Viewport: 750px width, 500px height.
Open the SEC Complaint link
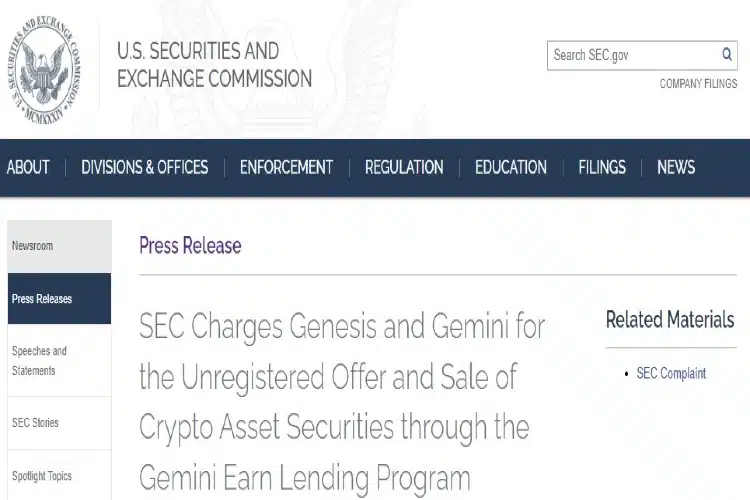[671, 373]
